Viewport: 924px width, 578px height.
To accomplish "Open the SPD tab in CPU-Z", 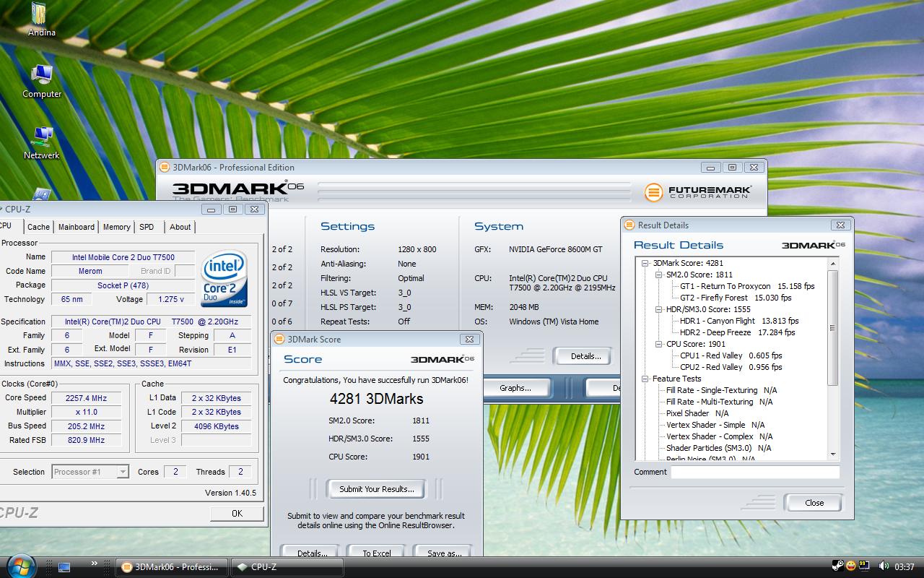I will pos(147,227).
